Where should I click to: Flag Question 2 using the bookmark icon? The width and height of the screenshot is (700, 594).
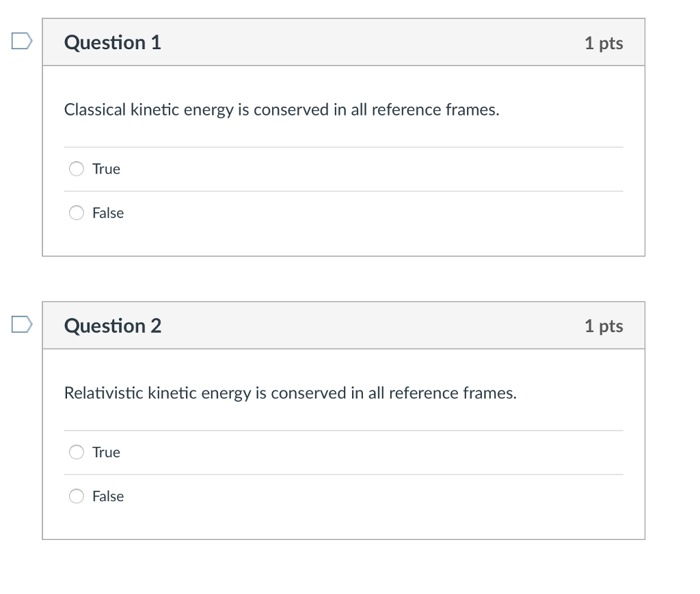click(x=21, y=325)
